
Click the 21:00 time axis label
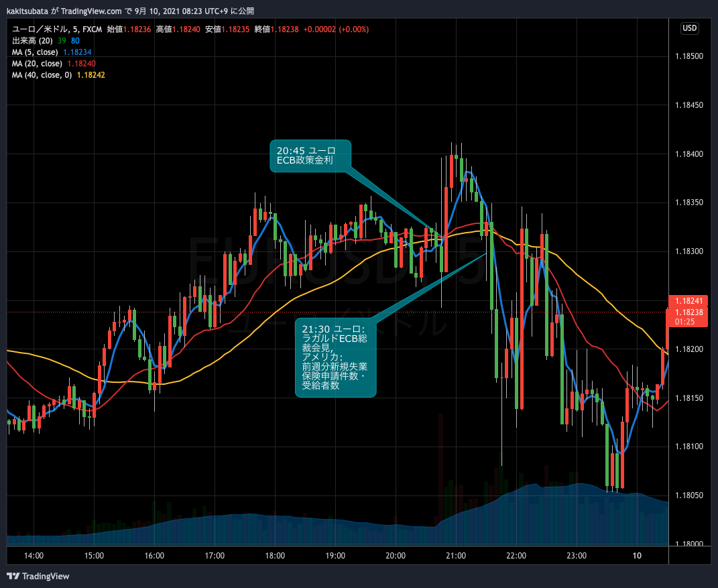coord(456,556)
